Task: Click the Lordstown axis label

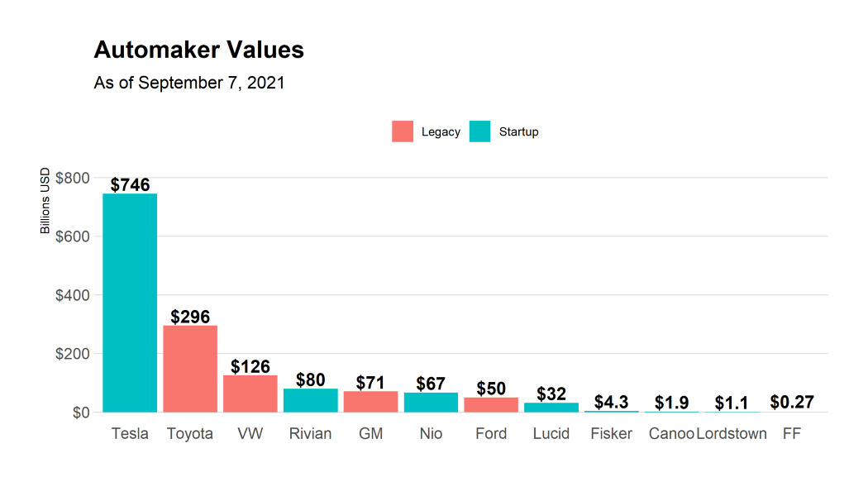Action: [732, 433]
